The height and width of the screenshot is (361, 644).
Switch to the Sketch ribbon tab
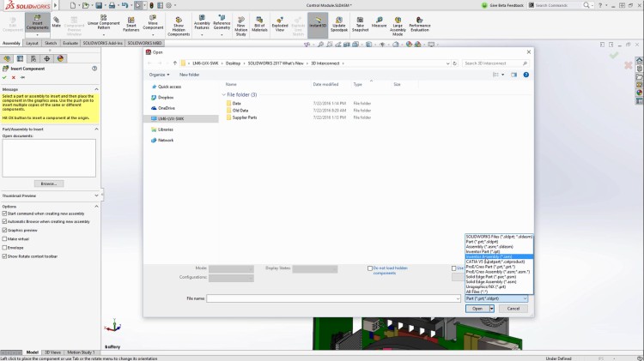51,43
